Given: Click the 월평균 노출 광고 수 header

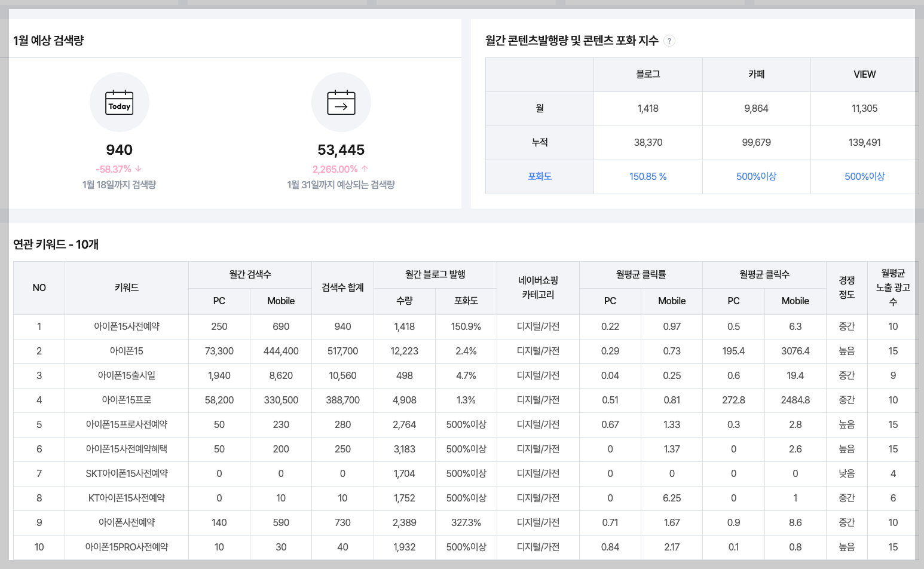Looking at the screenshot, I should pos(893,287).
